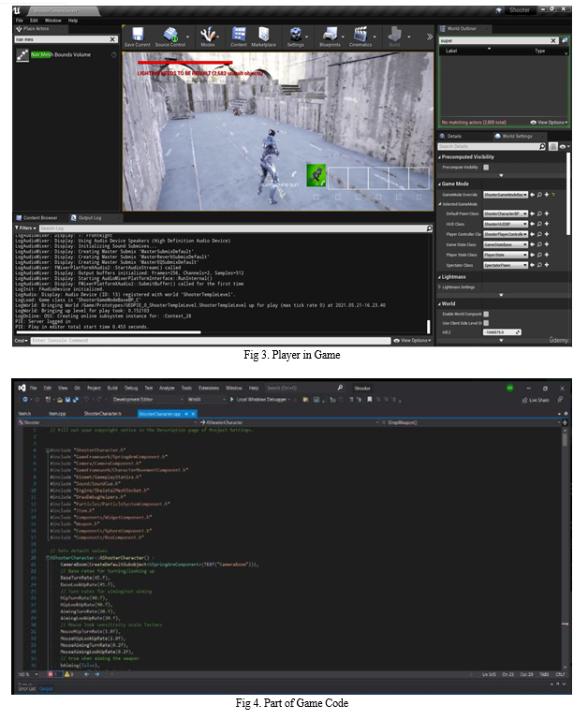Expand the toolbar overflow chevrons
Image resolution: width=588 pixels, height=720 pixels.
[429, 37]
